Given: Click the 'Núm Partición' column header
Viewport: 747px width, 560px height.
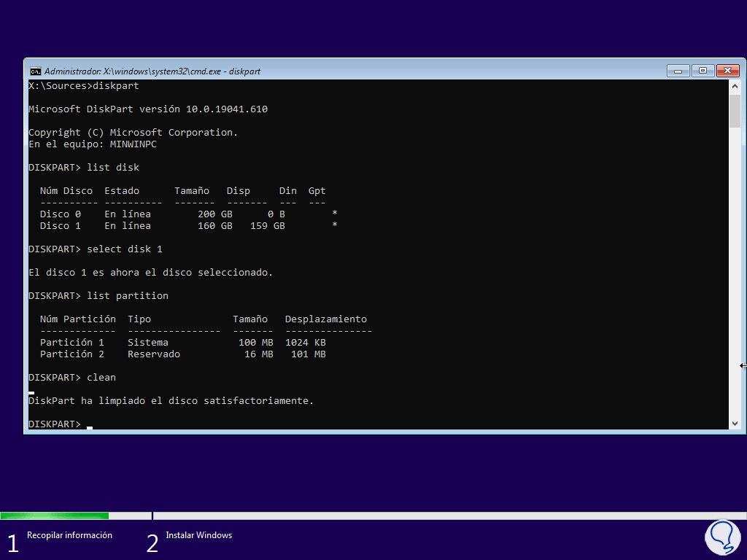Looking at the screenshot, I should (77, 319).
